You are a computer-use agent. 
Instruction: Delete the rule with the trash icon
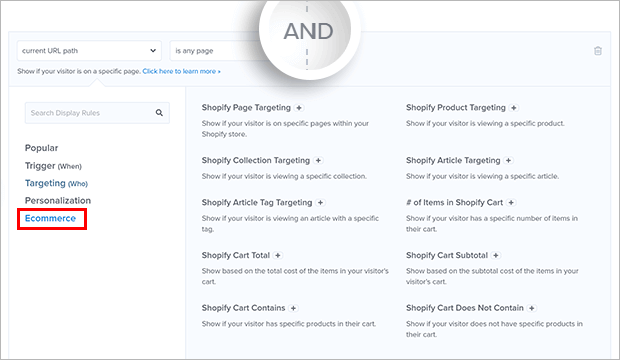click(x=598, y=51)
